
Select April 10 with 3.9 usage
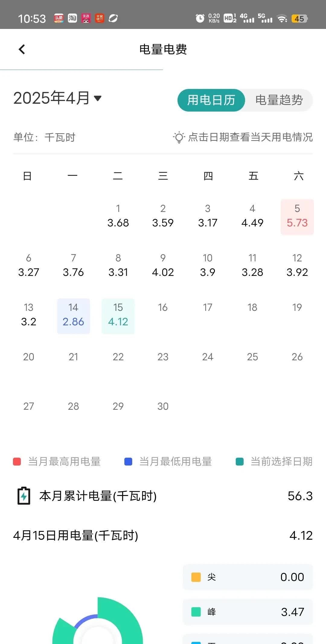pos(208,266)
